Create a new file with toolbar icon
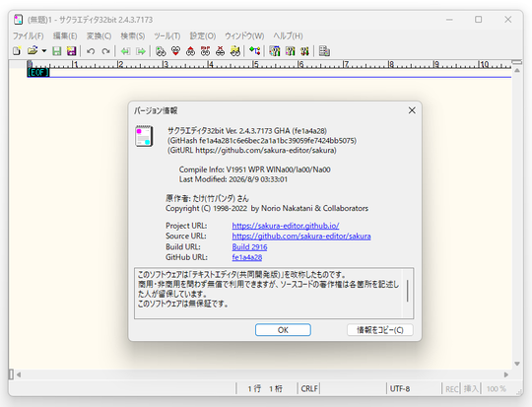 point(17,51)
